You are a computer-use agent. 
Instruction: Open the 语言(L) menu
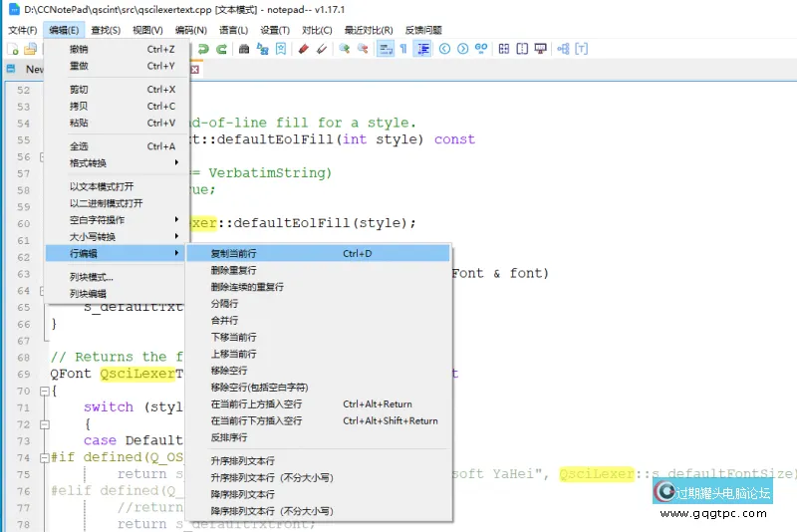(x=234, y=31)
